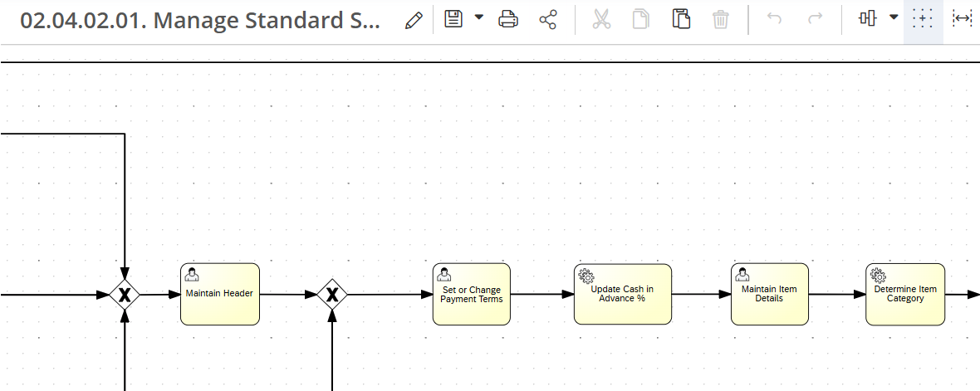This screenshot has width=980, height=391.
Task: Select the Maintain Header task
Action: coord(219,294)
